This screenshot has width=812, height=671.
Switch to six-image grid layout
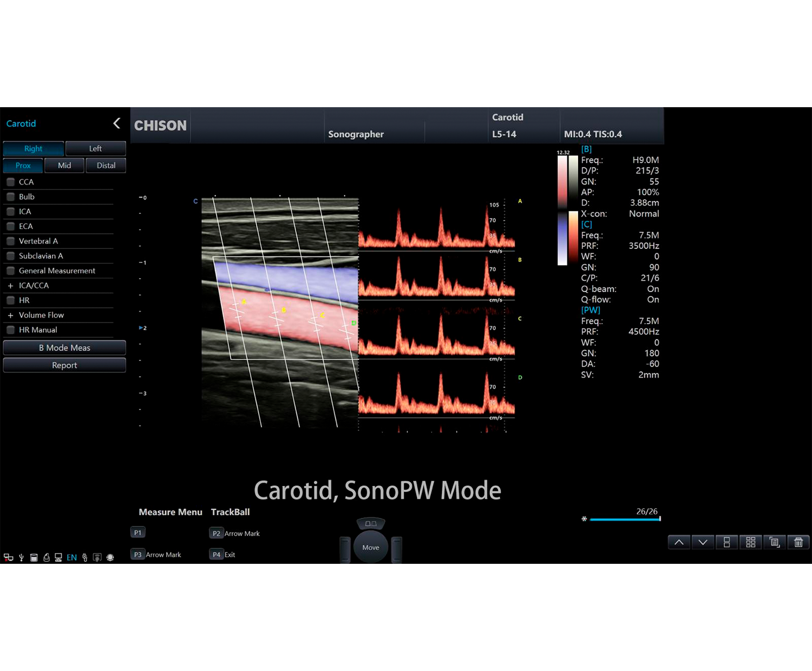click(751, 542)
